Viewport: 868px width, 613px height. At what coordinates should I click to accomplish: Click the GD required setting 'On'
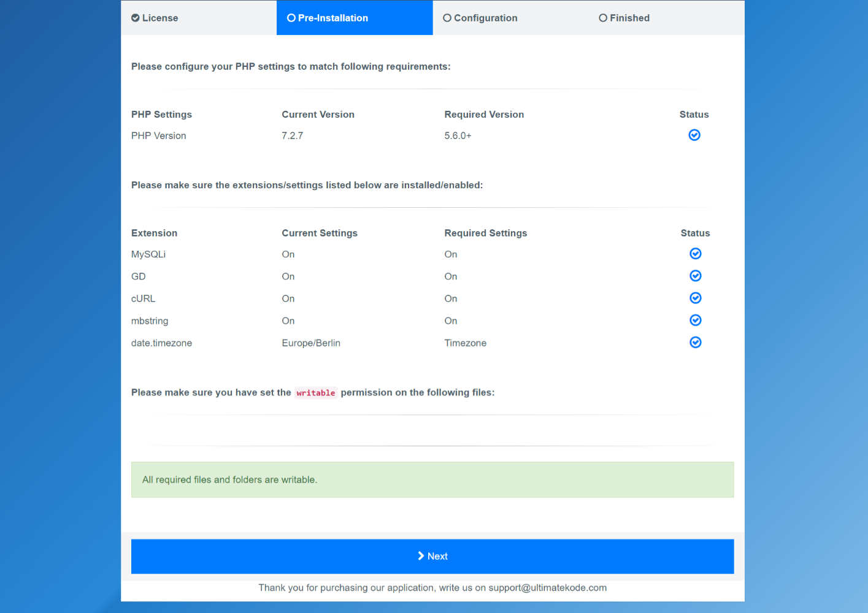[451, 276]
